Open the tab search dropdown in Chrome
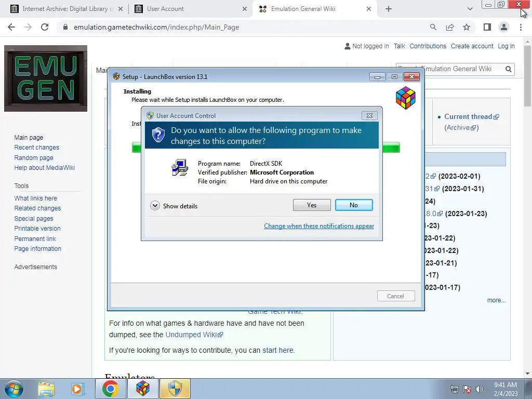 [470, 9]
